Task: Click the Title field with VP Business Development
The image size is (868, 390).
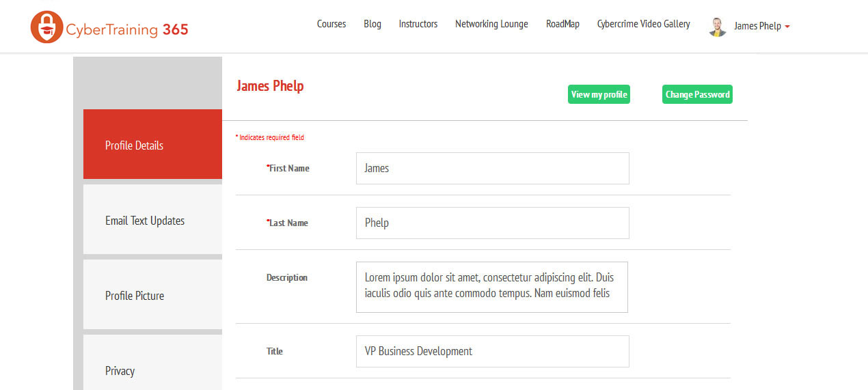Action: [x=492, y=351]
